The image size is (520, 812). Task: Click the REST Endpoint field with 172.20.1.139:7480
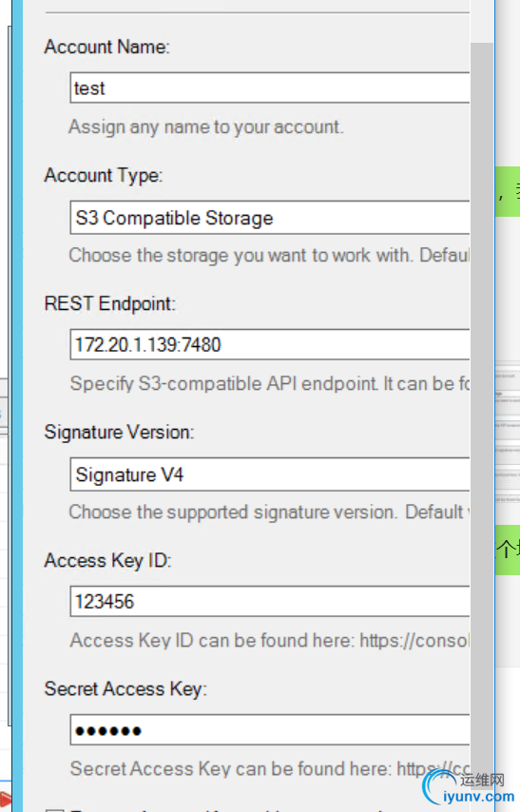pos(270,344)
